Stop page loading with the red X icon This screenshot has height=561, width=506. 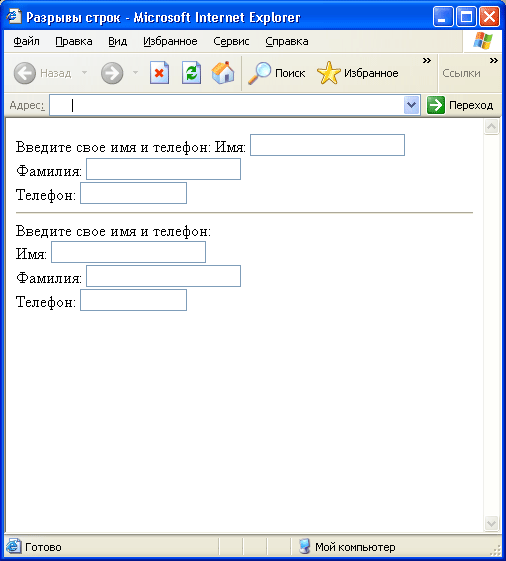(x=159, y=73)
